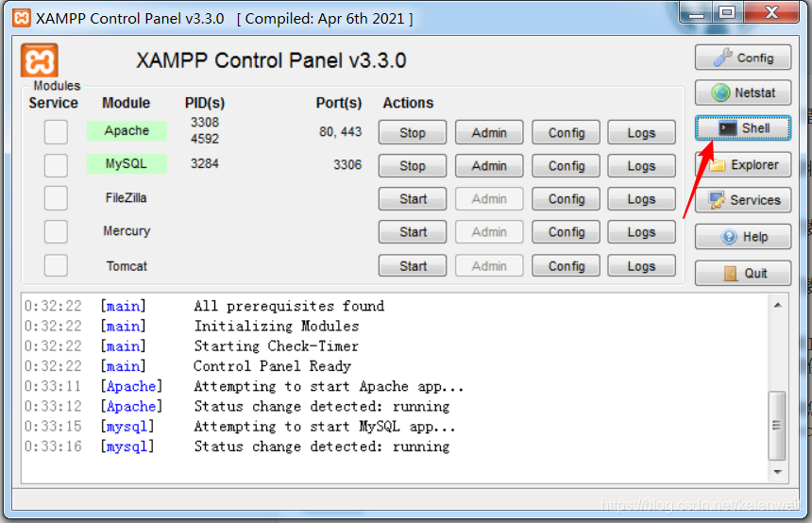Image resolution: width=812 pixels, height=523 pixels.
Task: Click log line 'Control Panel Ready'
Action: click(x=272, y=366)
